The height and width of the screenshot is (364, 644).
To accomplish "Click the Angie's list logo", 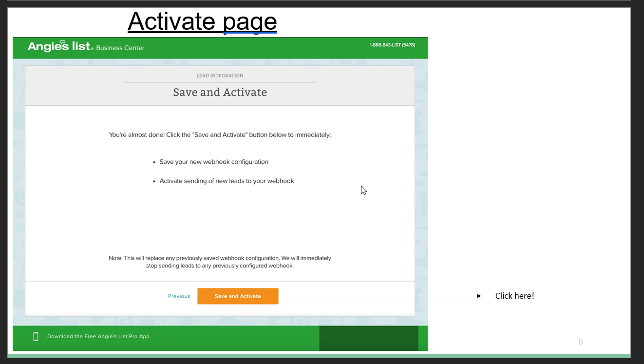I will point(59,47).
